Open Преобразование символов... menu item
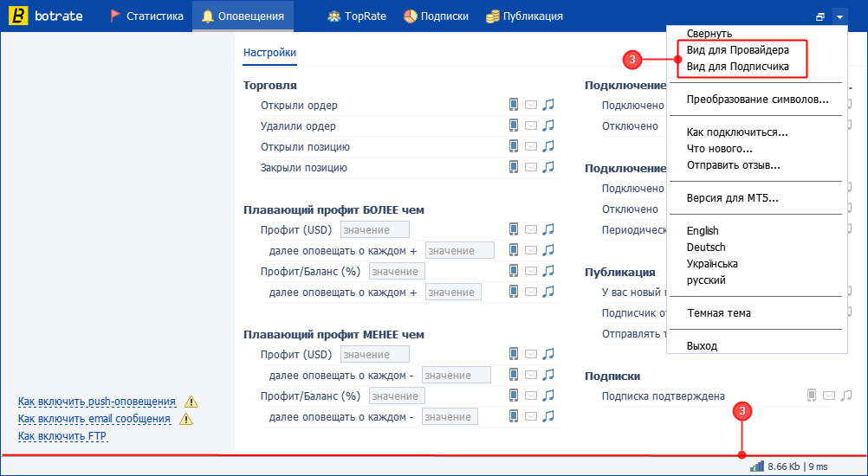 (758, 100)
